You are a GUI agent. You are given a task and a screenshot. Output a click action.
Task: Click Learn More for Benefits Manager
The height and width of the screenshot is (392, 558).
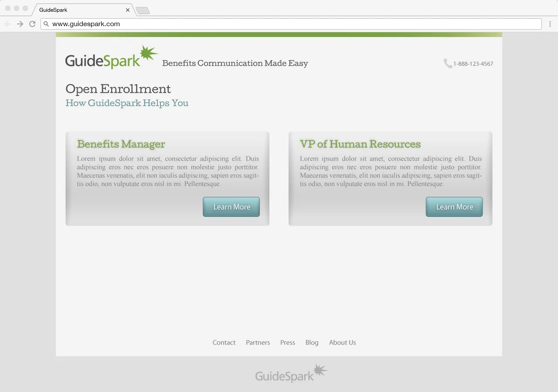pos(231,207)
